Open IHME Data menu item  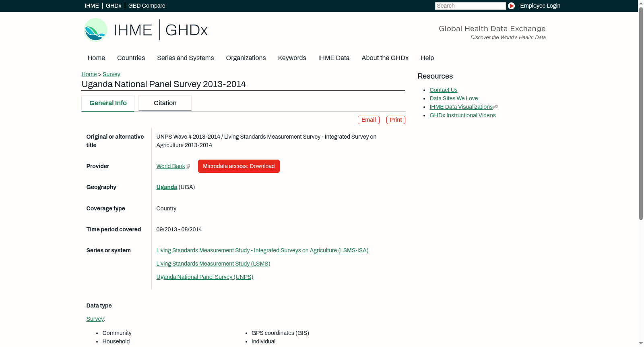point(334,58)
